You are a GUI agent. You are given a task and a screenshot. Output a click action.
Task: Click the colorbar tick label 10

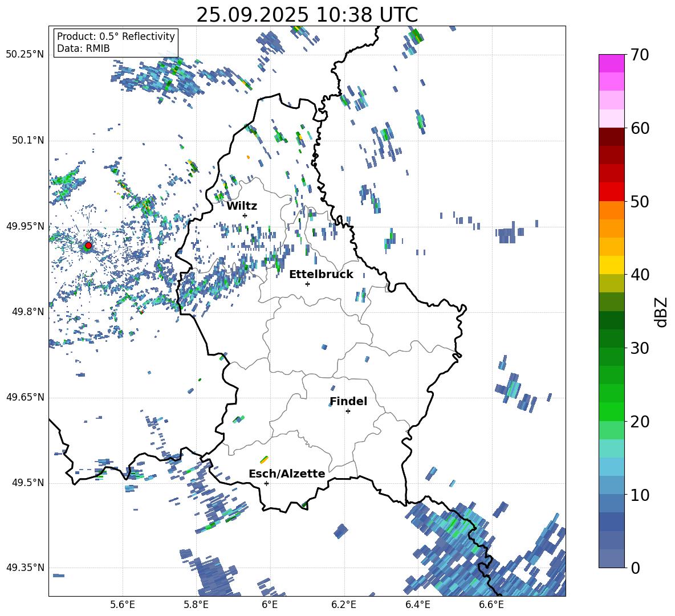(x=640, y=495)
